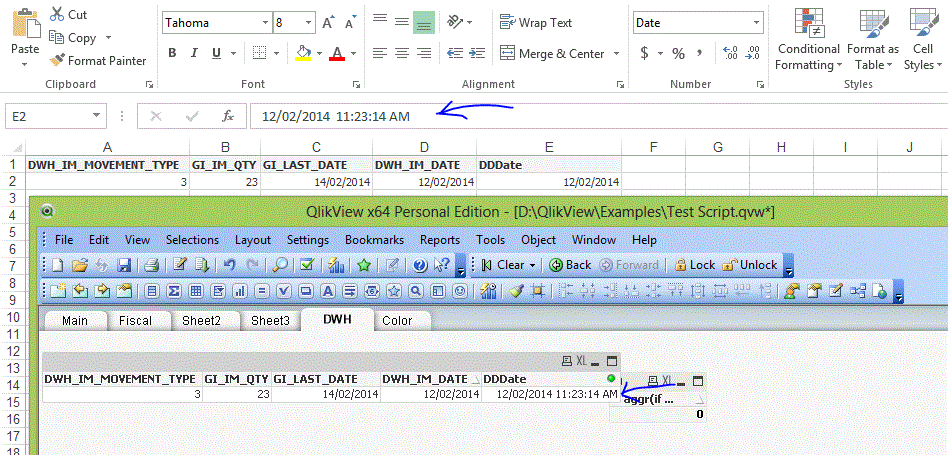Viewport: 948px width, 455px height.
Task: Click the Name Box showing E2
Action: 56,116
